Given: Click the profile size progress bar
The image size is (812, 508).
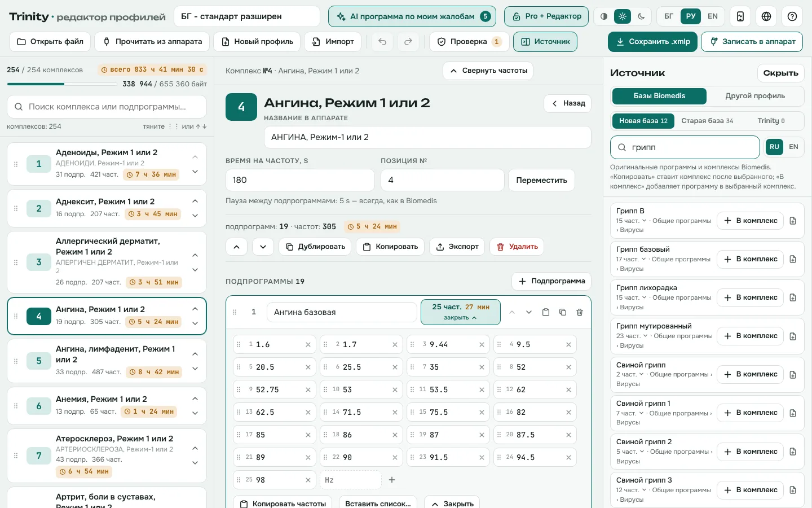Looking at the screenshot, I should pos(63,84).
